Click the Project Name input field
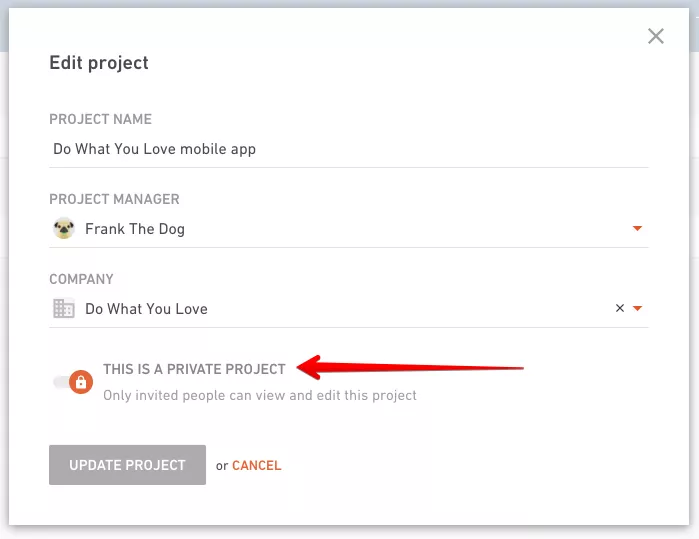This screenshot has width=699, height=539. pos(349,149)
